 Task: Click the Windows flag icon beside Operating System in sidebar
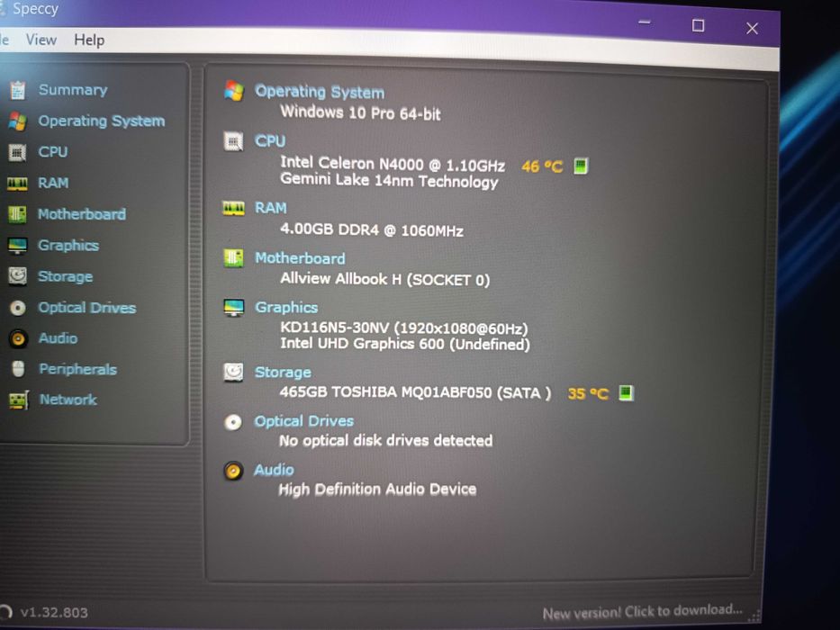[17, 121]
